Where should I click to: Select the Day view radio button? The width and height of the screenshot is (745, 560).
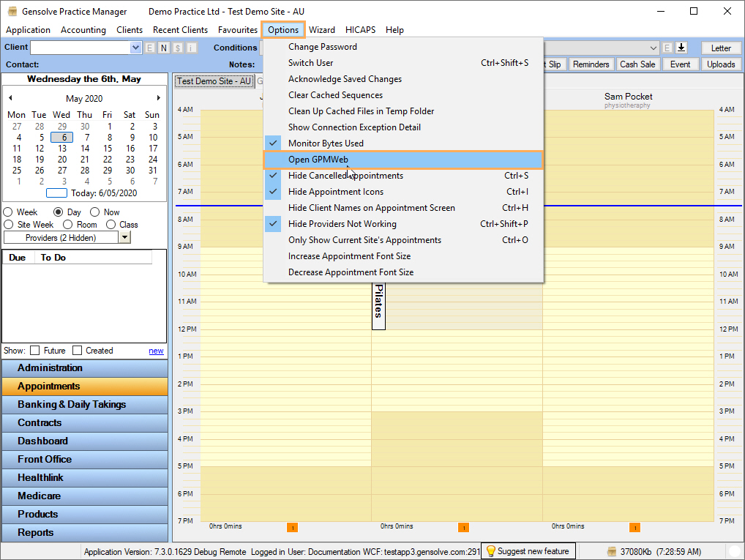[59, 212]
